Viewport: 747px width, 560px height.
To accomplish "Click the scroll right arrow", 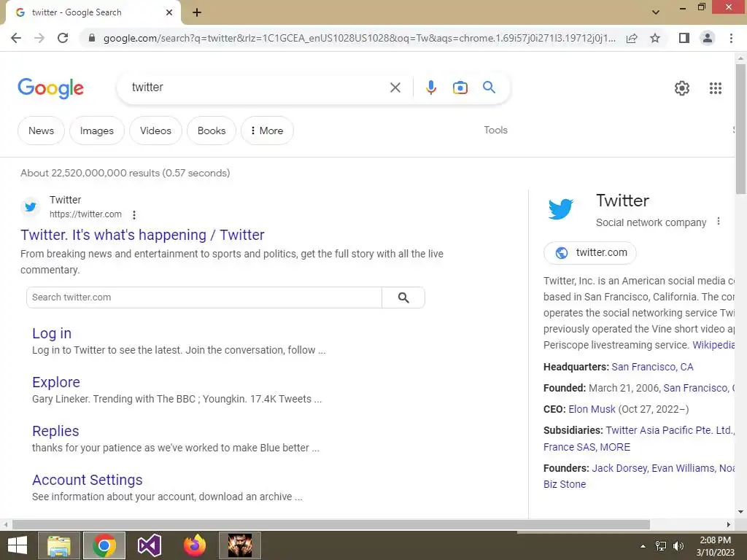I will coord(729,524).
